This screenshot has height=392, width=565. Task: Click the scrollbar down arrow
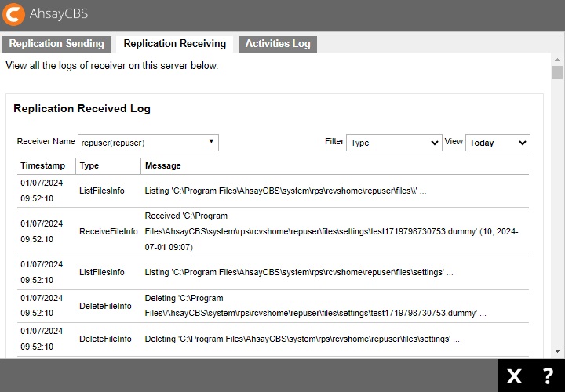[557, 351]
